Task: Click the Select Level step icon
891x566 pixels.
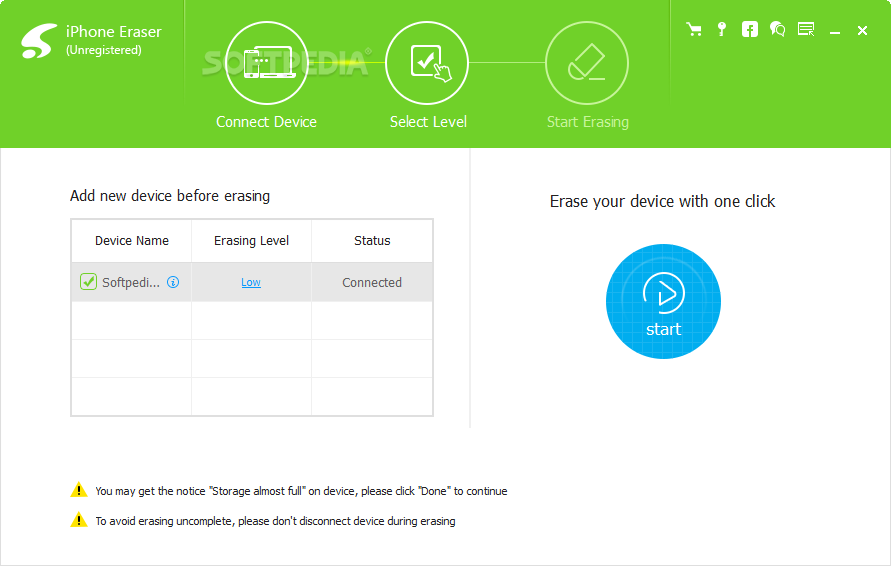Action: [427, 63]
